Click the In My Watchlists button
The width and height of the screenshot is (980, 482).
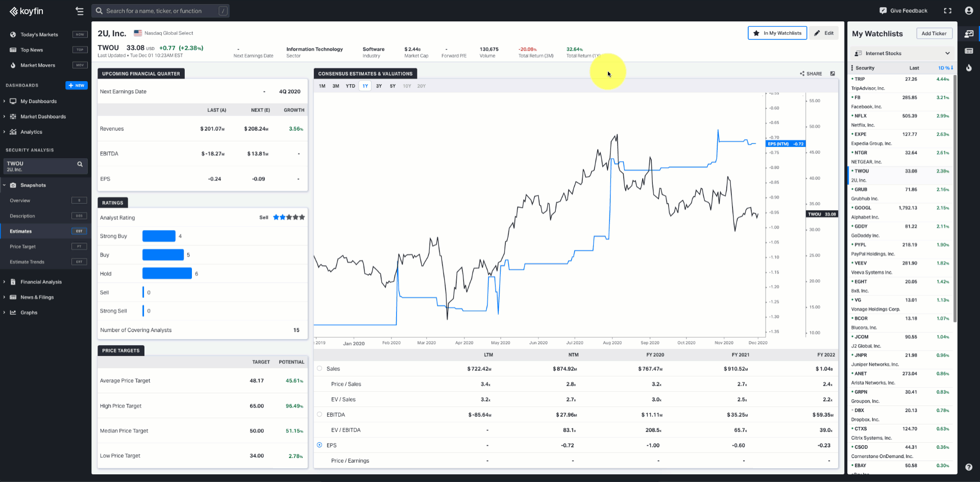click(777, 33)
